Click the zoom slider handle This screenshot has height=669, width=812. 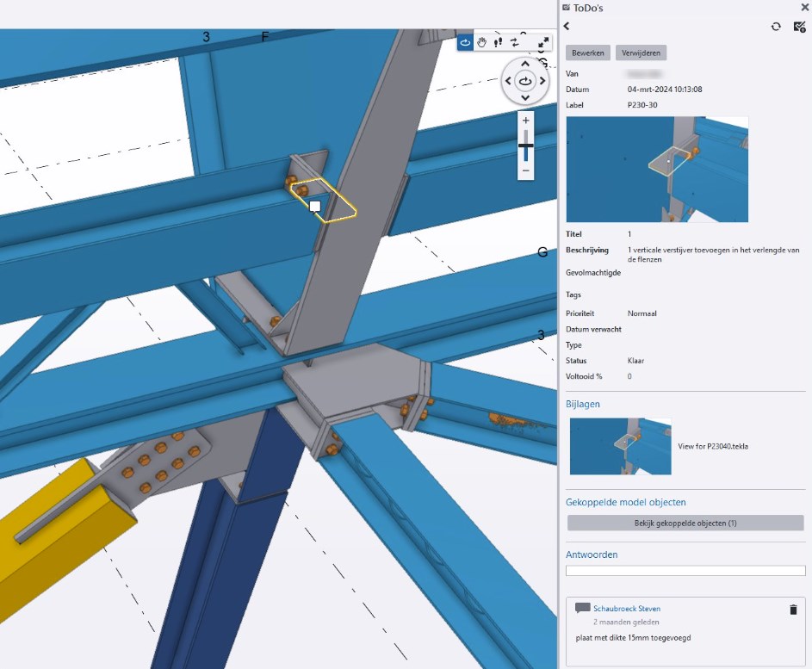(525, 146)
